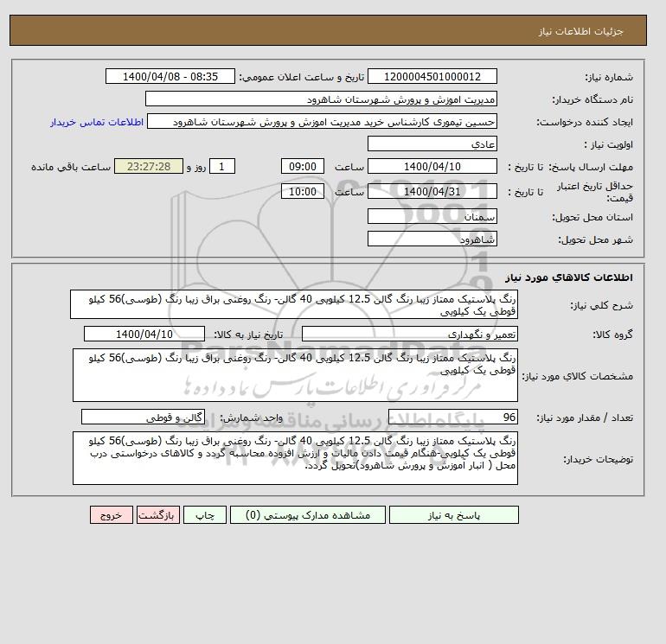Image resolution: width=666 pixels, height=644 pixels.
Task: Click the شهر محل تحویل field شاهرود
Action: (432, 239)
